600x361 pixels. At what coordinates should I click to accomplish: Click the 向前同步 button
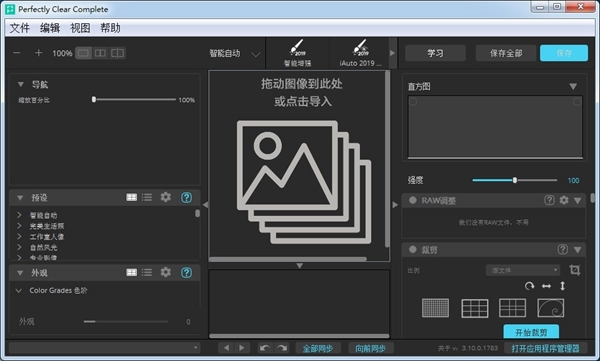(371, 348)
